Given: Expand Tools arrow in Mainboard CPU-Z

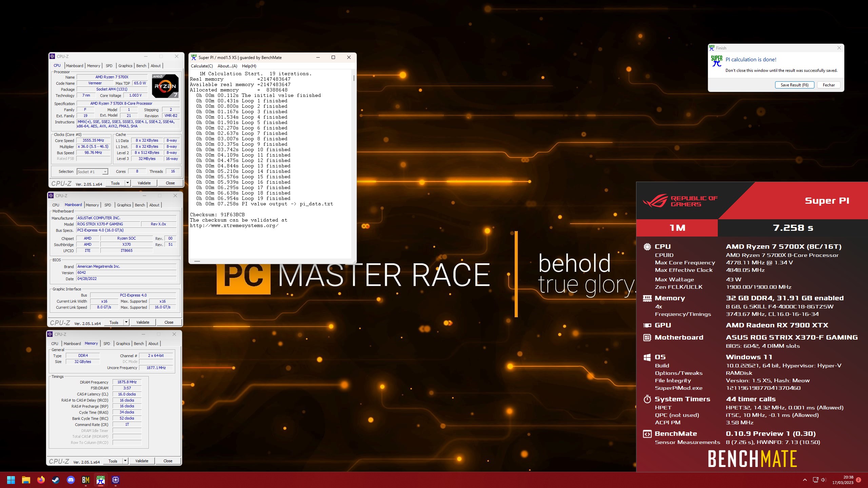Looking at the screenshot, I should 126,322.
